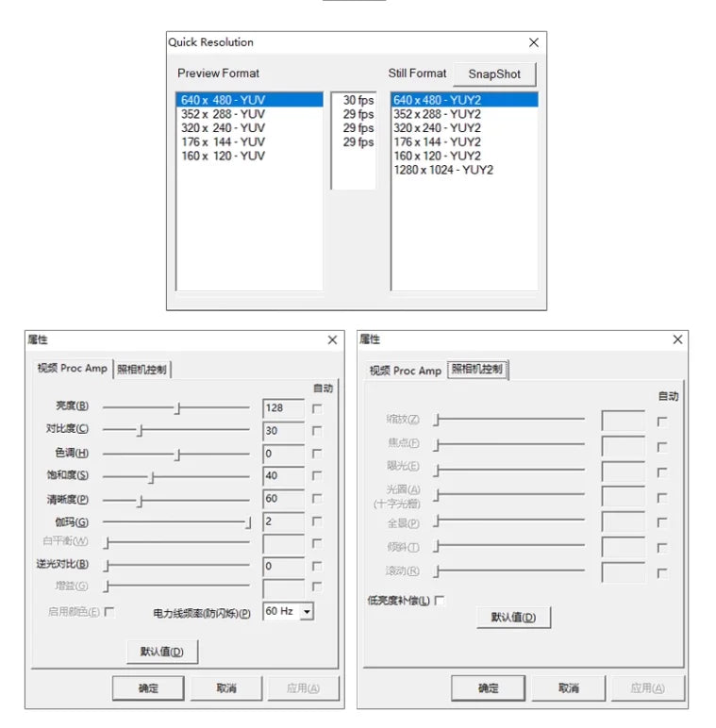
Task: Select 640 x 480 - YUV preview format
Action: 250,100
